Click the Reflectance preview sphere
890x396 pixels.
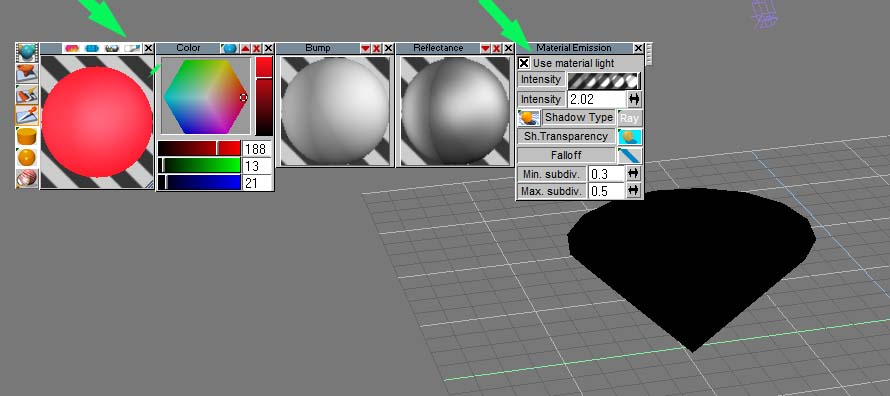point(455,111)
